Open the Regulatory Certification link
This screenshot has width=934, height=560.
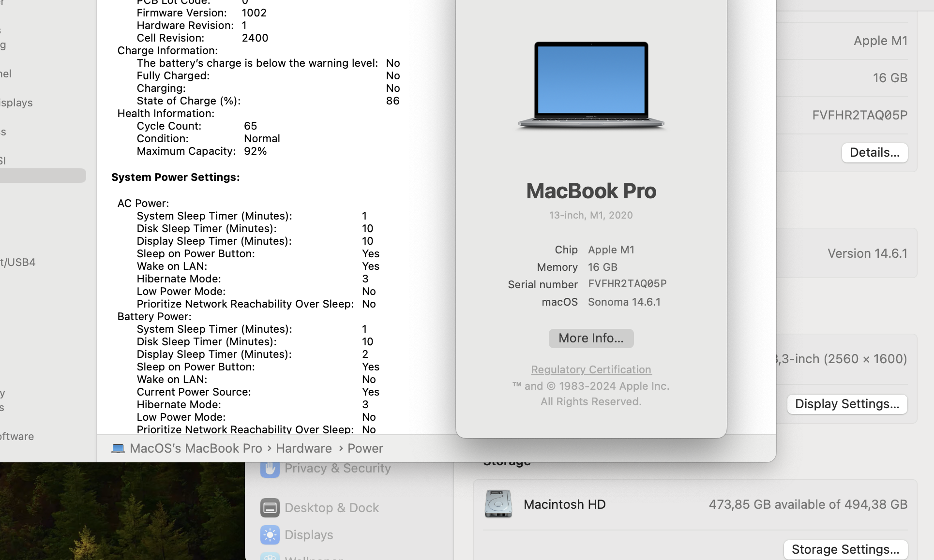pyautogui.click(x=591, y=369)
